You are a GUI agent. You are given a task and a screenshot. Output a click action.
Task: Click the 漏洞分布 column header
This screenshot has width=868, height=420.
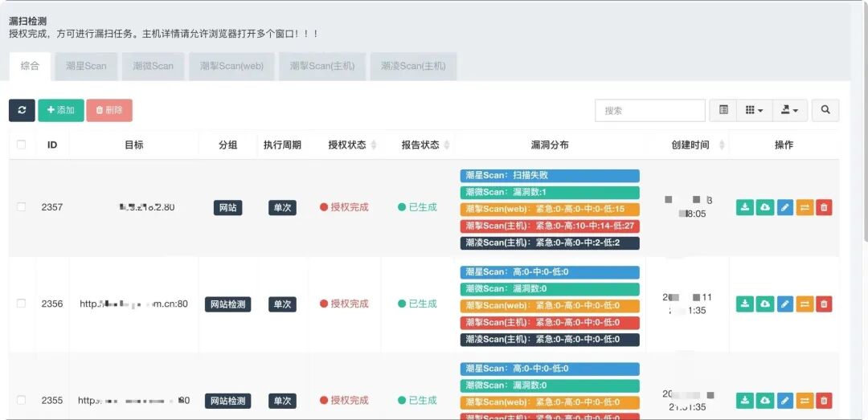tap(550, 145)
